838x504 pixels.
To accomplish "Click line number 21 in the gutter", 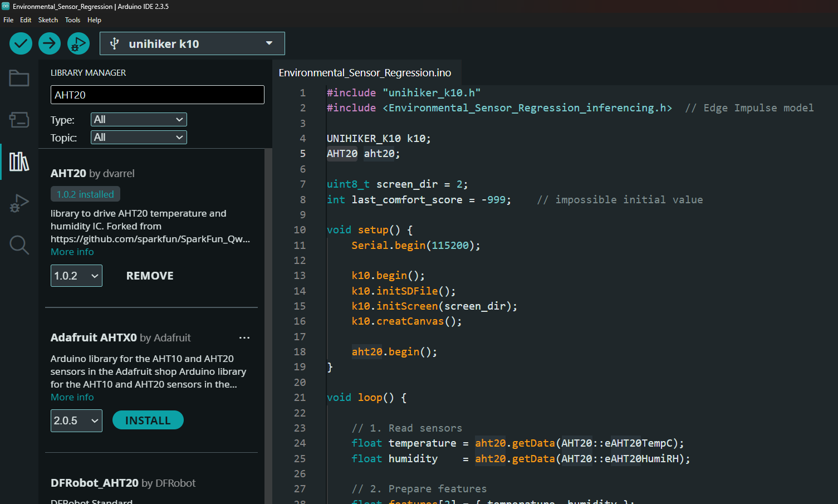I will [x=300, y=398].
